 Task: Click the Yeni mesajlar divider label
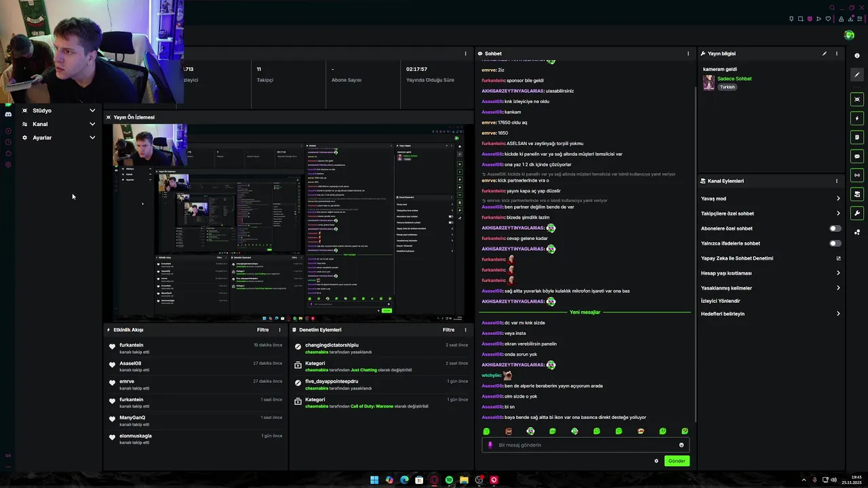[585, 312]
